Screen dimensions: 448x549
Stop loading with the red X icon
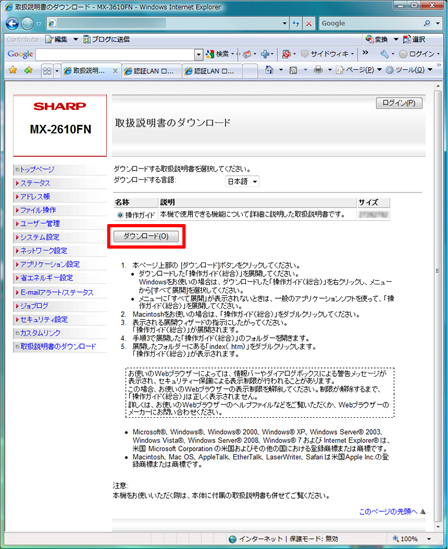(309, 23)
